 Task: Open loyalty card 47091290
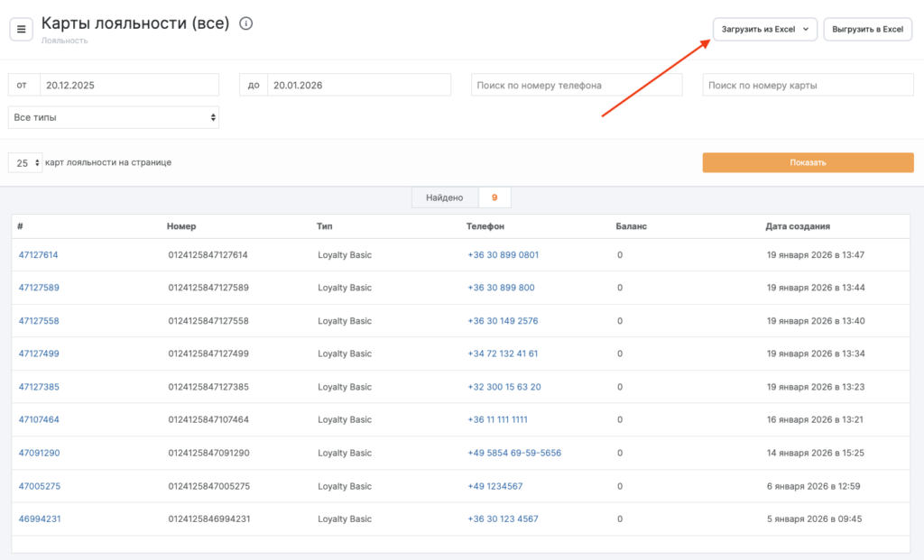(x=39, y=453)
